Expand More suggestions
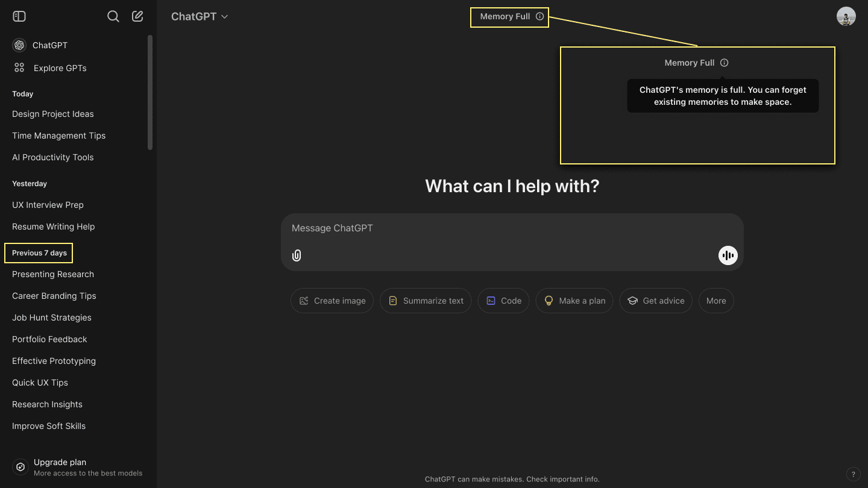The image size is (868, 488). pyautogui.click(x=716, y=301)
